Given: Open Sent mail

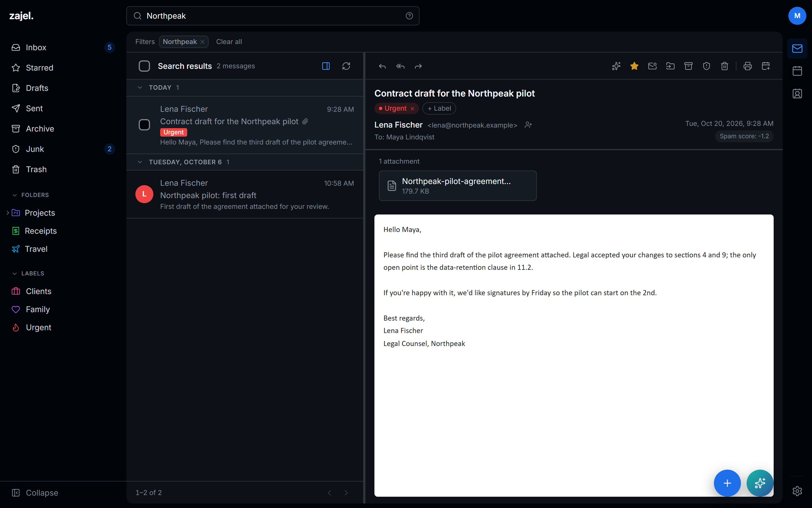Looking at the screenshot, I should 63,109.
